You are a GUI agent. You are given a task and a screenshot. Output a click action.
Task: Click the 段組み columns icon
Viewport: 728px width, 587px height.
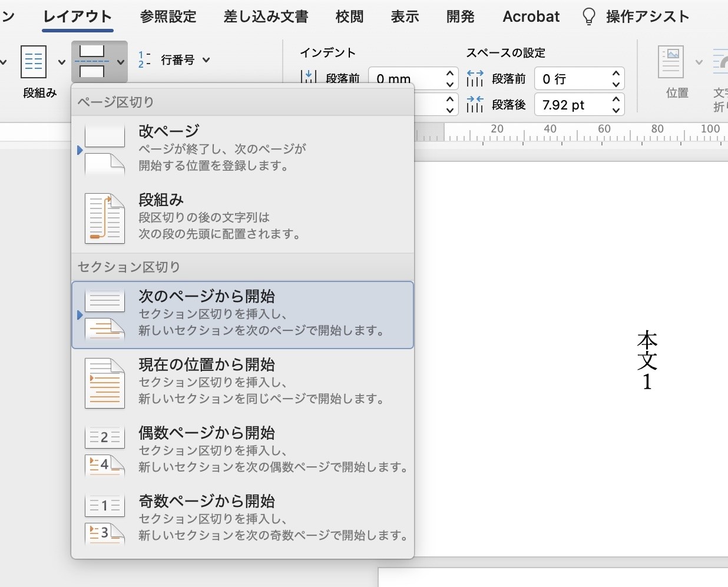pyautogui.click(x=34, y=61)
